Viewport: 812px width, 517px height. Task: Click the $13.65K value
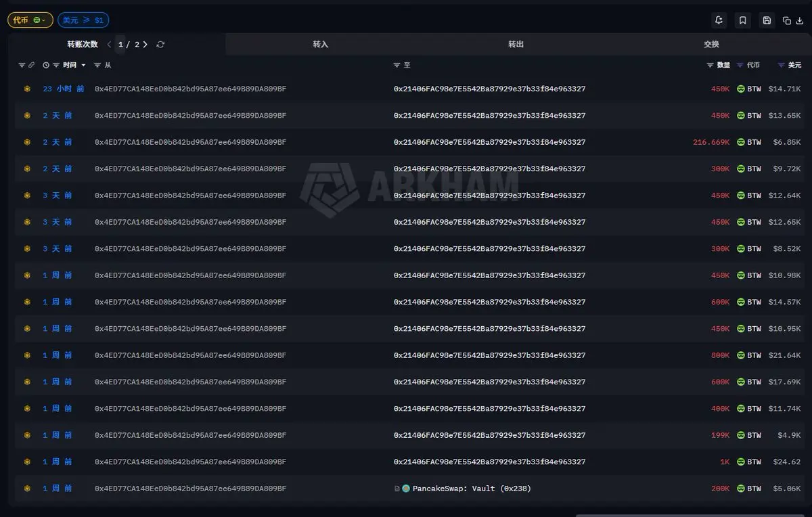pos(784,116)
